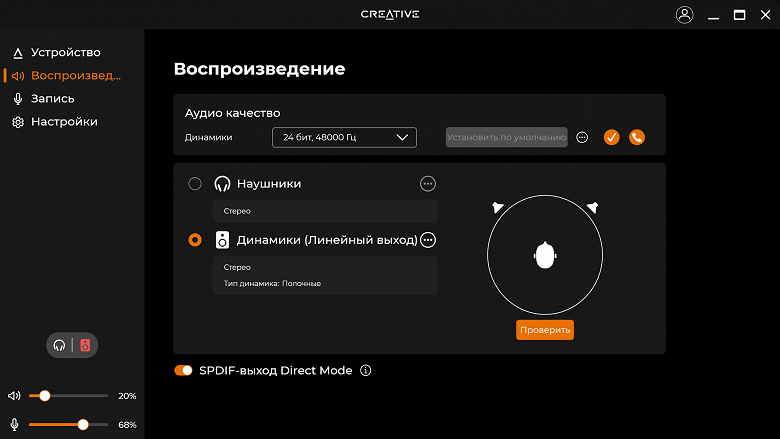
Task: Click the Стерео field under Наушники
Action: (325, 211)
